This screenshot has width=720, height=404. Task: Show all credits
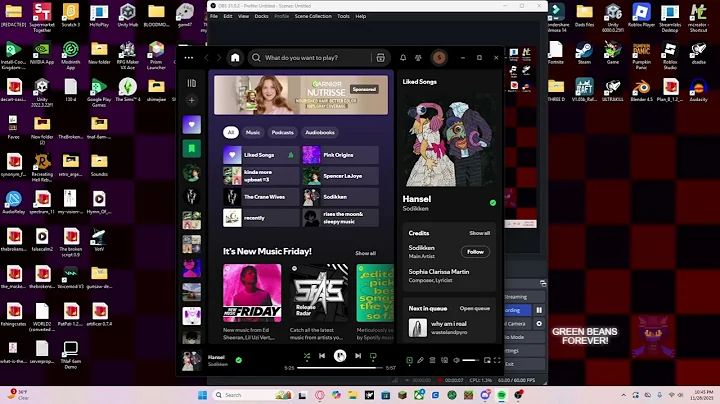(479, 233)
